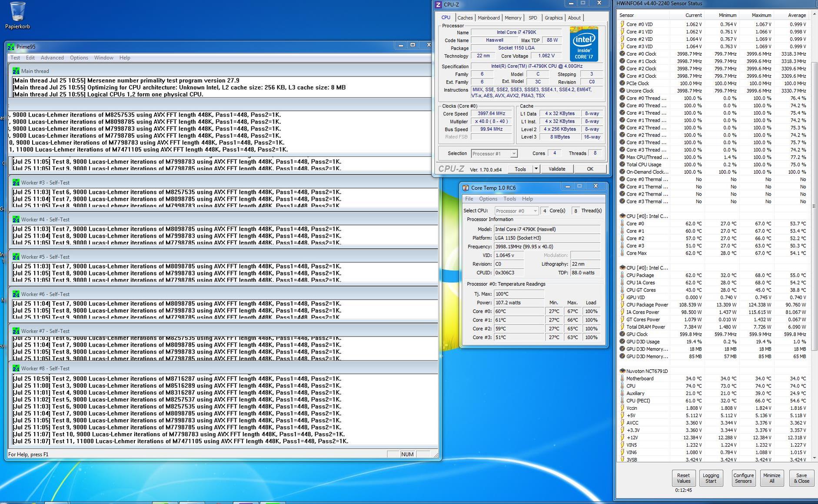This screenshot has height=504, width=818.
Task: Click the Vccin voltage sensor icon
Action: point(622,408)
